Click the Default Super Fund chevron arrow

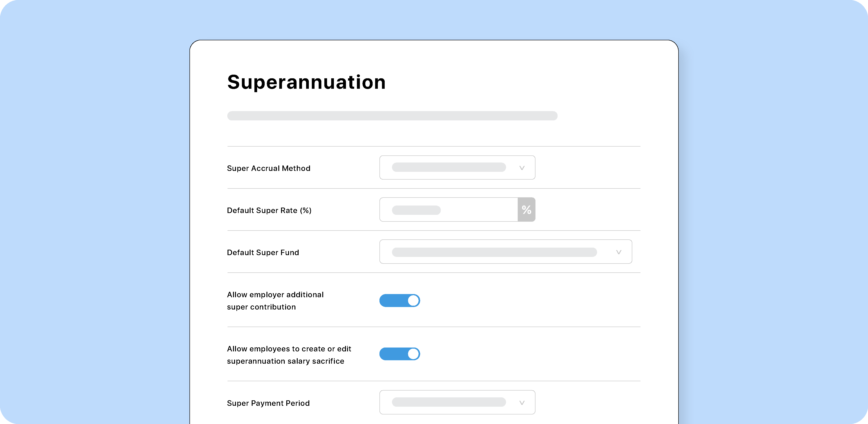pos(618,251)
